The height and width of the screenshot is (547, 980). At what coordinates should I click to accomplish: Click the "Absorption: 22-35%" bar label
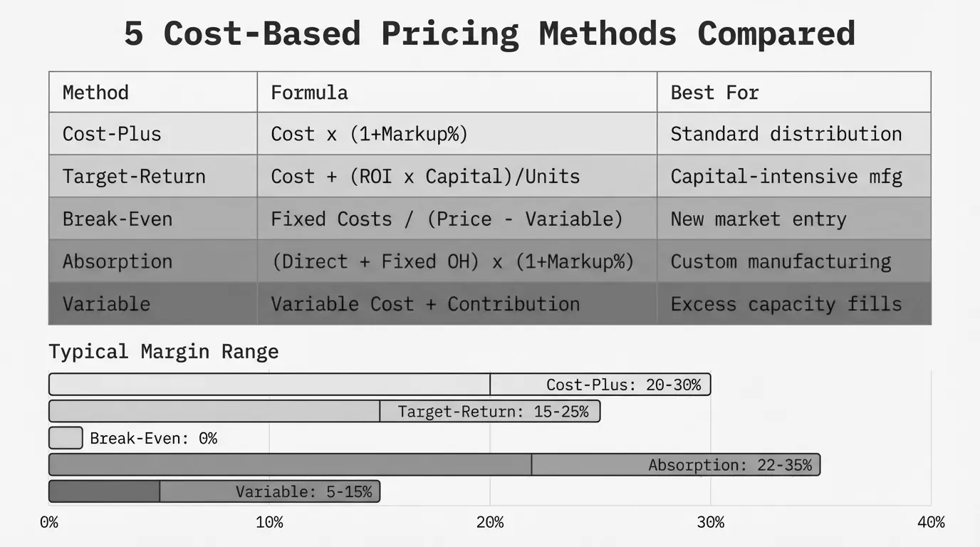729,466
